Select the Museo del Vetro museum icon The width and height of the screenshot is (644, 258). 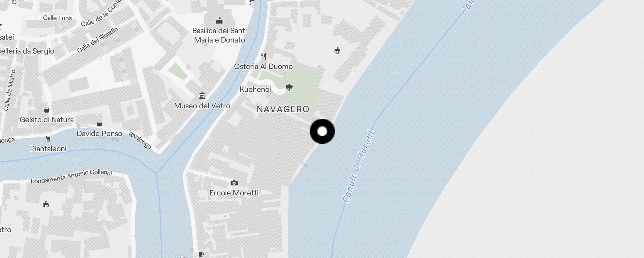(x=202, y=96)
